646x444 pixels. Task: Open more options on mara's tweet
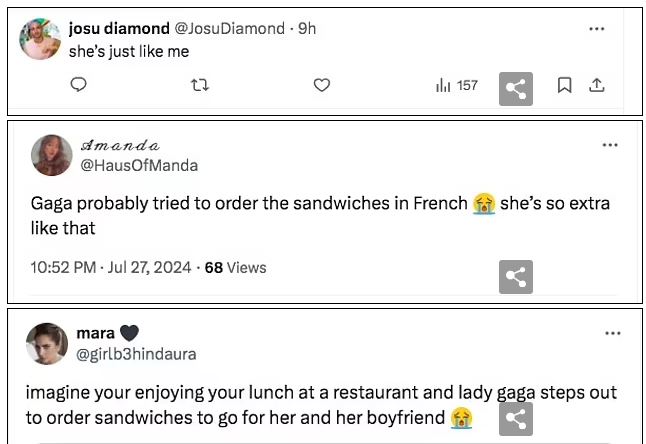610,332
